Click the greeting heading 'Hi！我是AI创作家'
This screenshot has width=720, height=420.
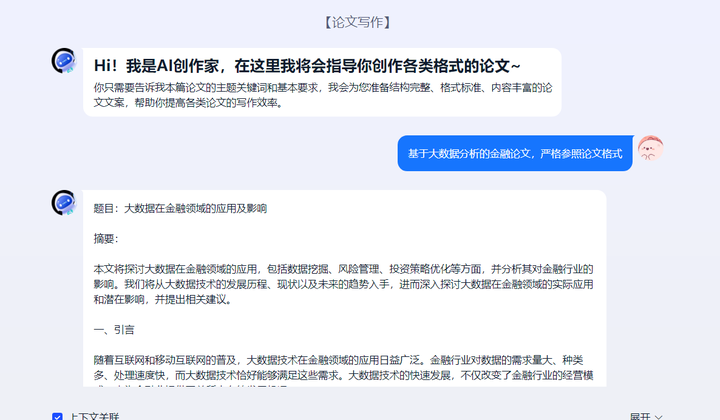pyautogui.click(x=306, y=65)
